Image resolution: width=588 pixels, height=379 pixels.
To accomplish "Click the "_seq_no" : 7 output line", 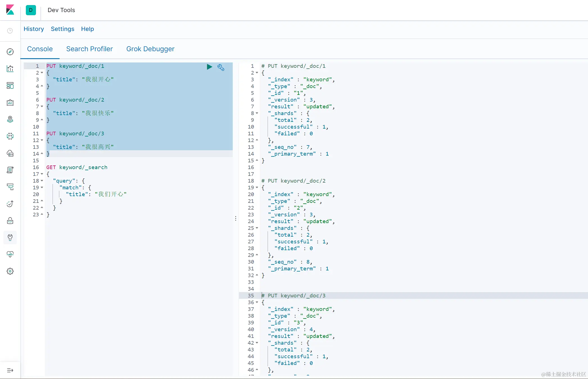I will point(290,147).
